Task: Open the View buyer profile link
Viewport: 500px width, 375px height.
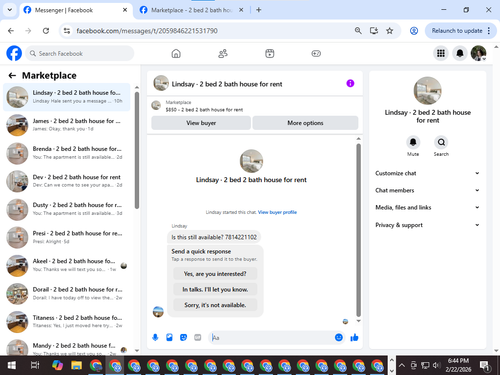Action: [x=277, y=212]
